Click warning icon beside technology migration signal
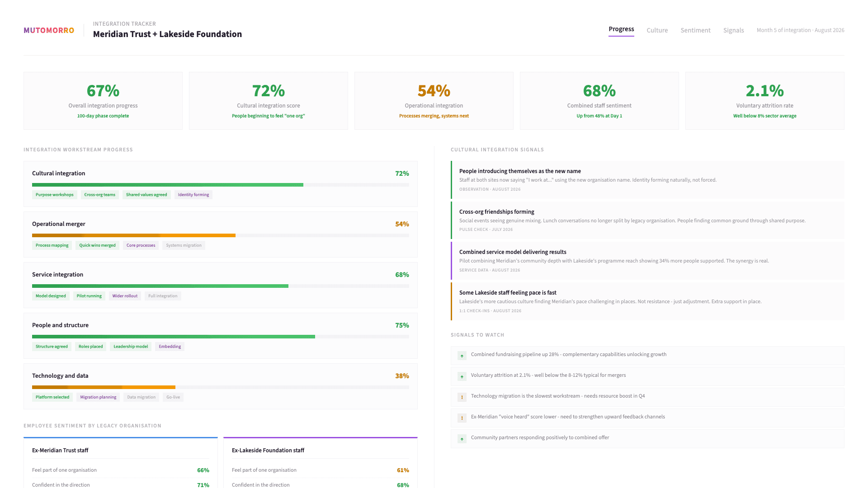The height and width of the screenshot is (488, 868). pyautogui.click(x=462, y=397)
